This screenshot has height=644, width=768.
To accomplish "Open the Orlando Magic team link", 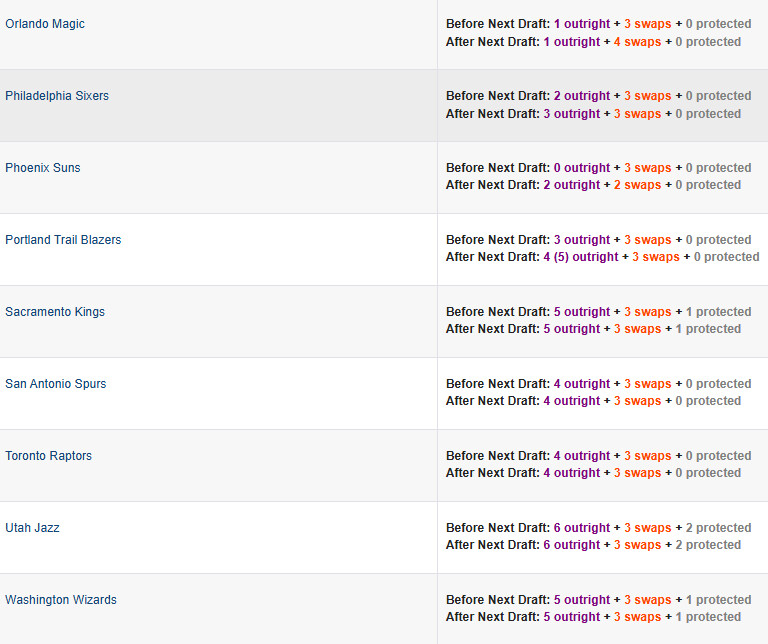I will tap(45, 24).
